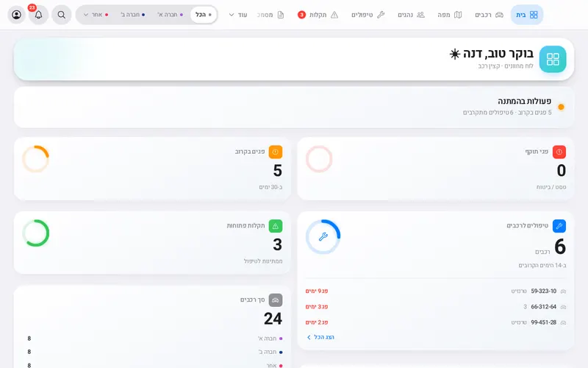Click the פג 9 ימים status label
The height and width of the screenshot is (368, 588).
point(317,291)
